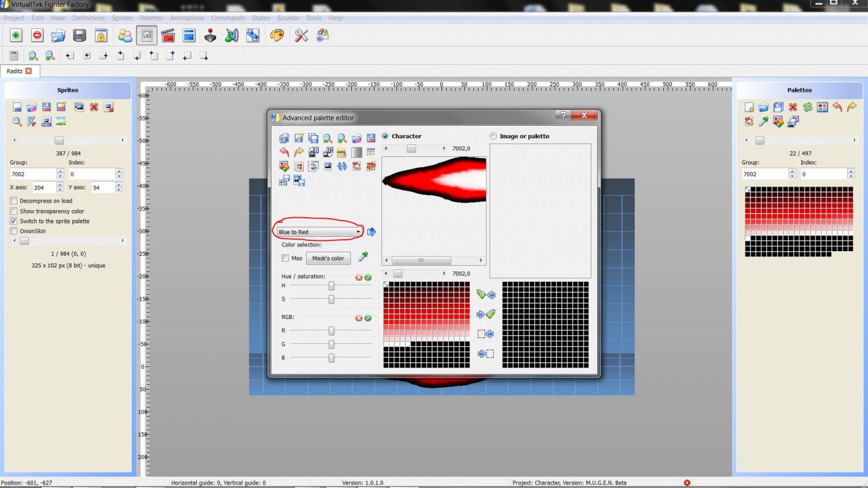Click the save floppy icon in the palette editor
This screenshot has width=868, height=488.
coord(371,138)
